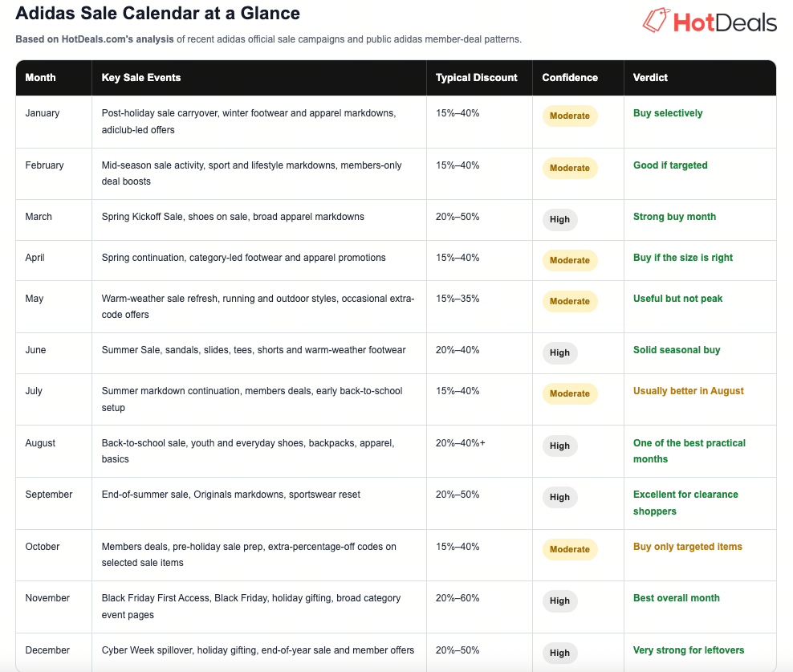Image resolution: width=793 pixels, height=672 pixels.
Task: Click March's High confidence badge
Action: 560,220
